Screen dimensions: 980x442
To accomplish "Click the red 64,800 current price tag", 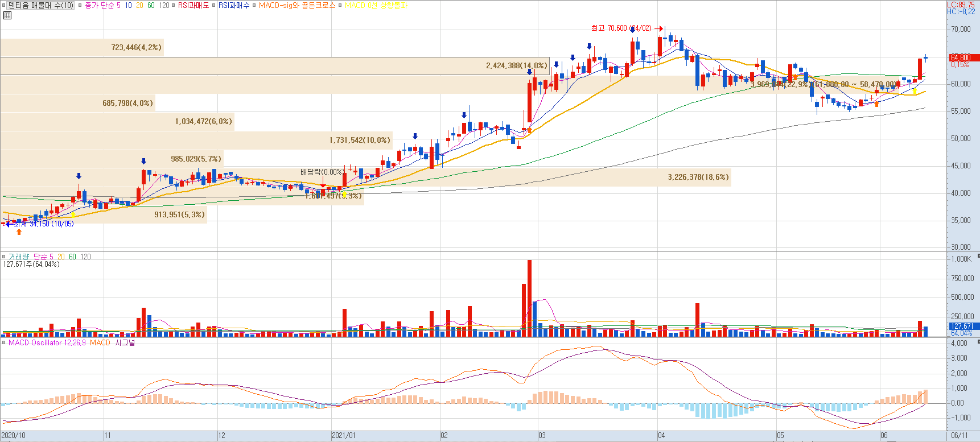I will (x=963, y=57).
